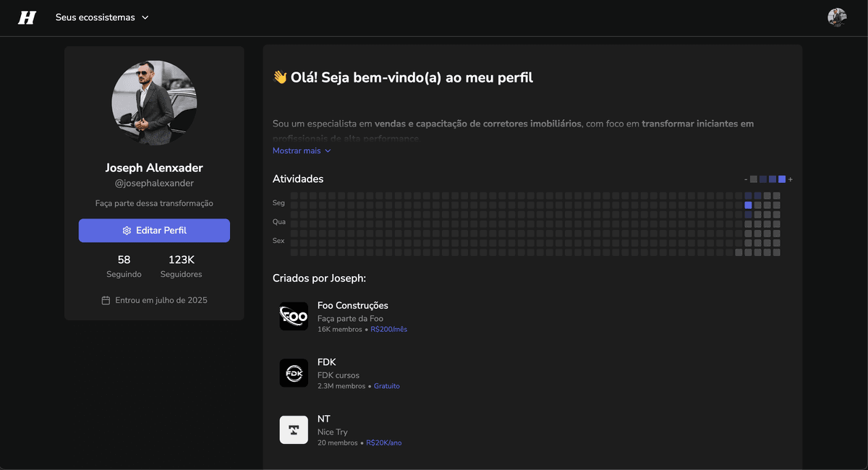Click the FDK ecosystem icon

pos(294,373)
